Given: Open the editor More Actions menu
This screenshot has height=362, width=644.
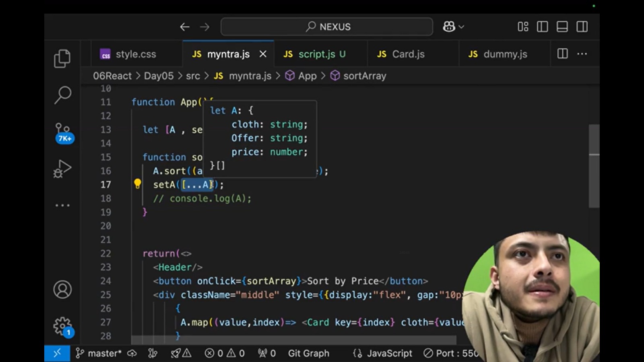Looking at the screenshot, I should pos(582,54).
